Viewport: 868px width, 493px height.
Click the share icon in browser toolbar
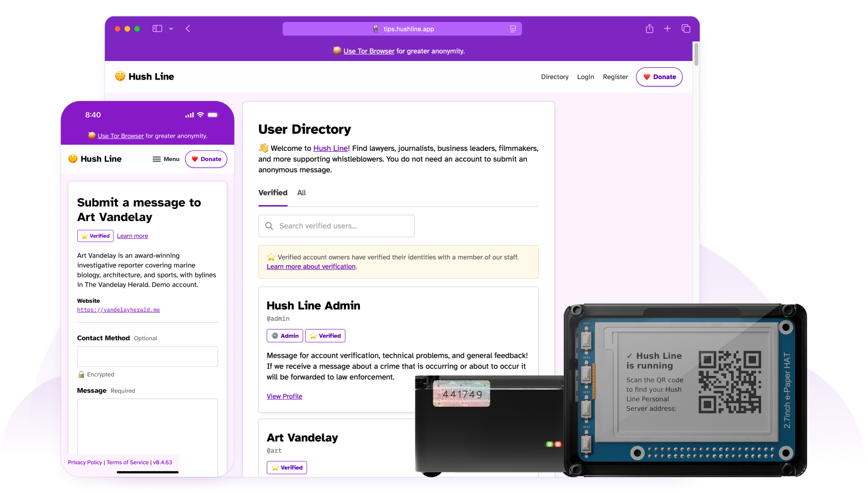tap(649, 29)
